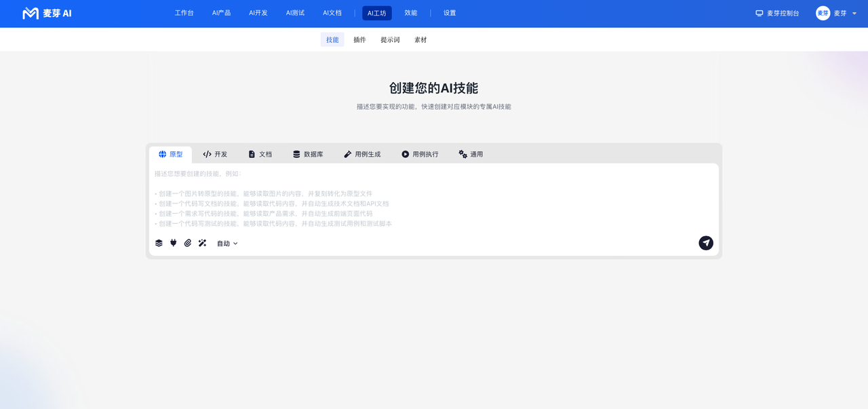Select the 数据库 skill tab
868x409 pixels.
pyautogui.click(x=308, y=154)
